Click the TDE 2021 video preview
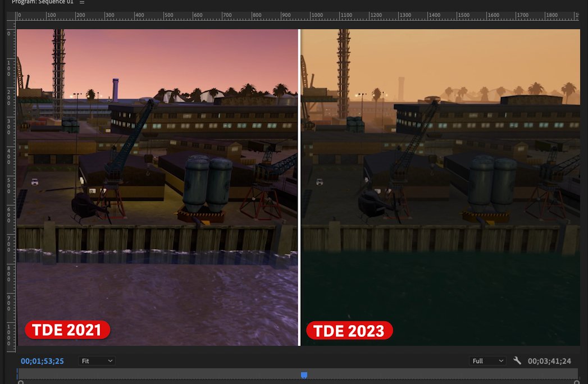588x384 pixels. (157, 188)
